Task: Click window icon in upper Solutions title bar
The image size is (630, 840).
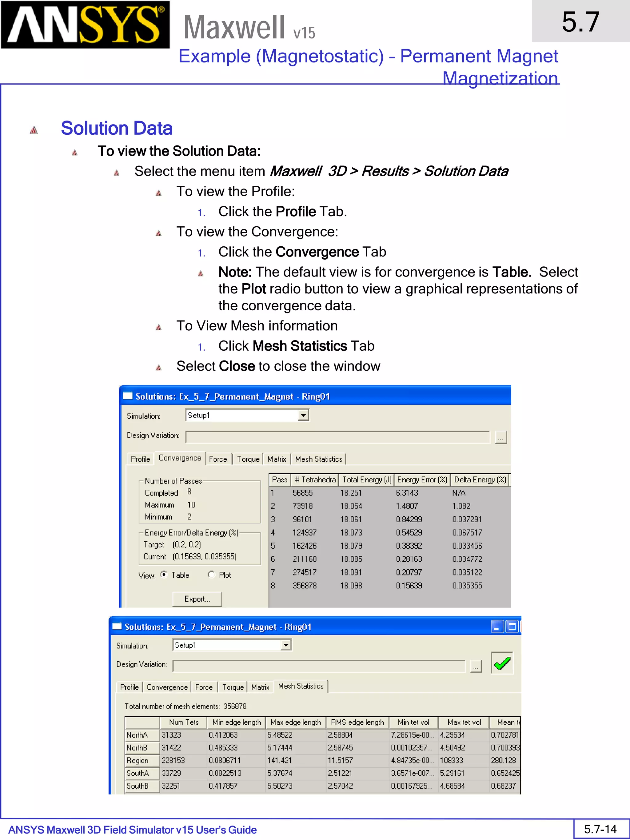Action: (128, 396)
